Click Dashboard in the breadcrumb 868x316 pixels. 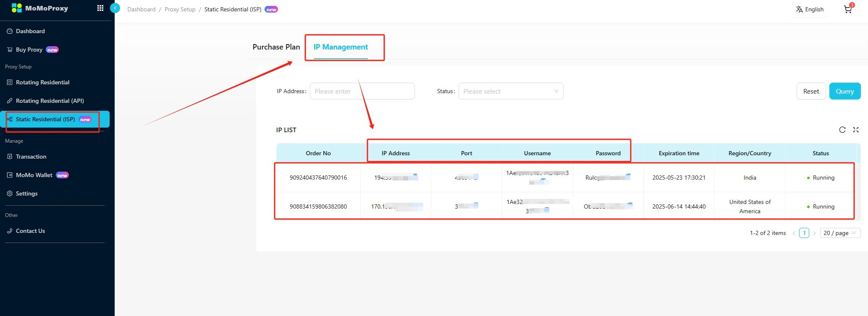[141, 9]
